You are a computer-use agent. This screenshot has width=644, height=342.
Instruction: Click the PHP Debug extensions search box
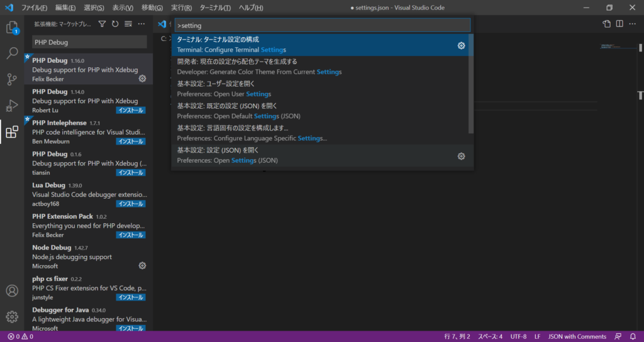[89, 42]
